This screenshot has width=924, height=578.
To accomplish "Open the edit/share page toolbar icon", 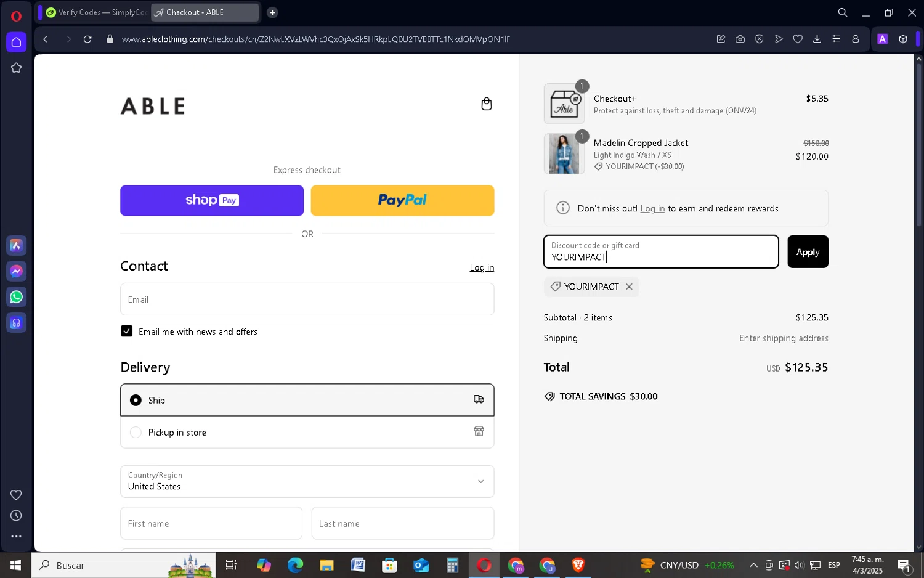I will (721, 39).
